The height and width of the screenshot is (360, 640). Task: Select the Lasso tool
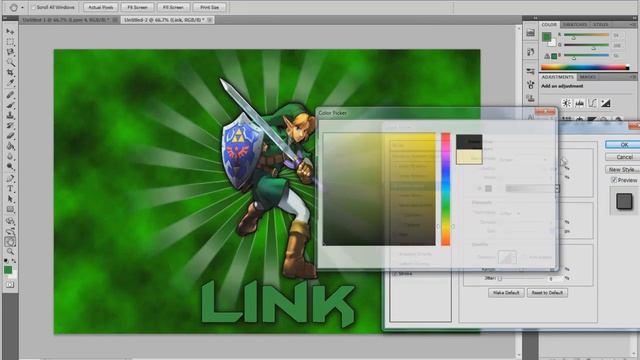[x=10, y=52]
